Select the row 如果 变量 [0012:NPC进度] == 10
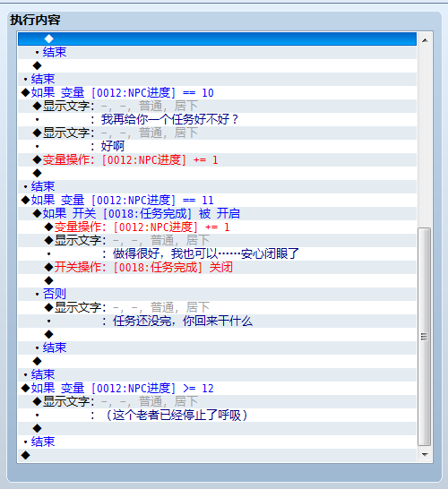 click(x=217, y=92)
